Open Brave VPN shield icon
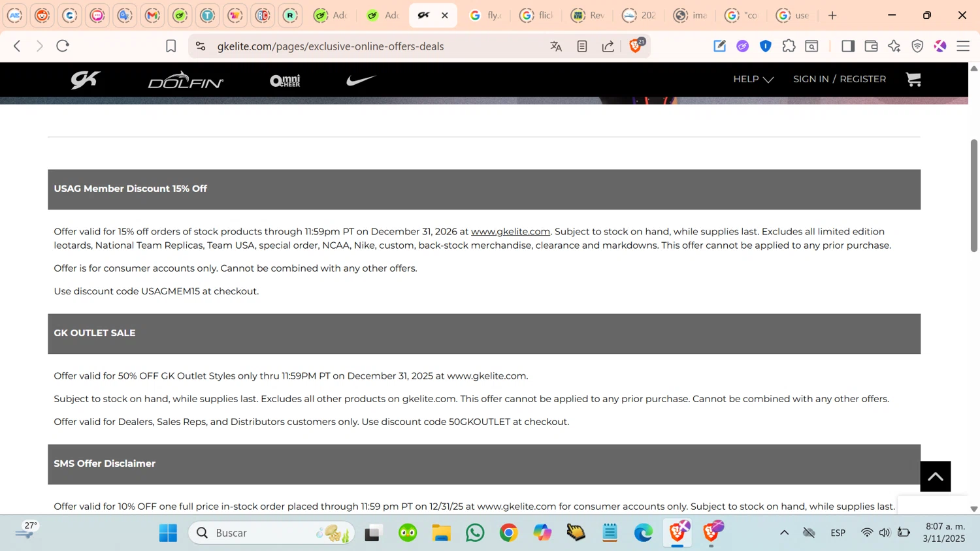Image resolution: width=980 pixels, height=551 pixels. click(x=917, y=46)
